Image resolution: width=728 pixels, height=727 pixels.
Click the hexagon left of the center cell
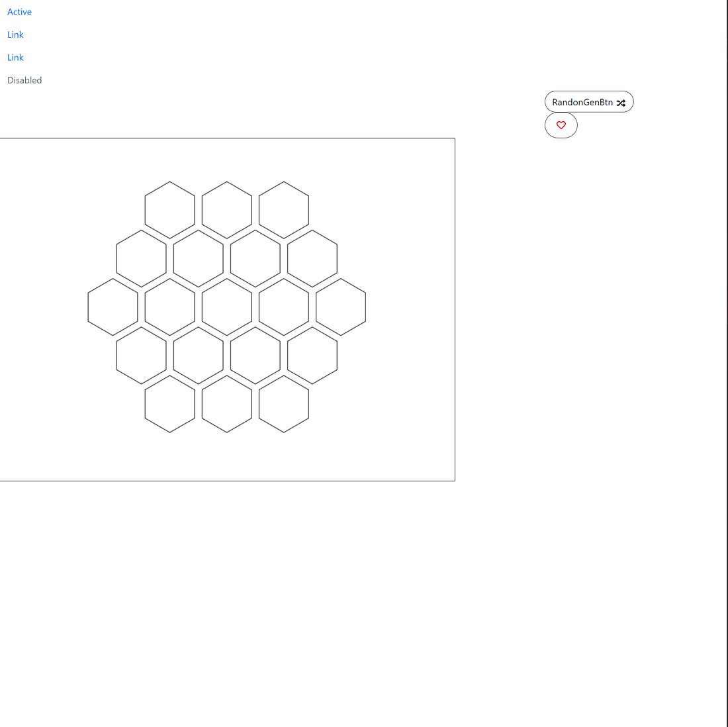pyautogui.click(x=169, y=307)
